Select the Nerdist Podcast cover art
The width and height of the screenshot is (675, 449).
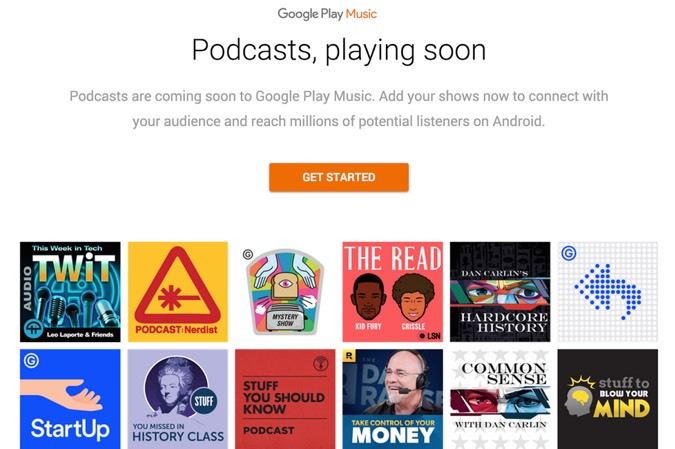pos(178,292)
